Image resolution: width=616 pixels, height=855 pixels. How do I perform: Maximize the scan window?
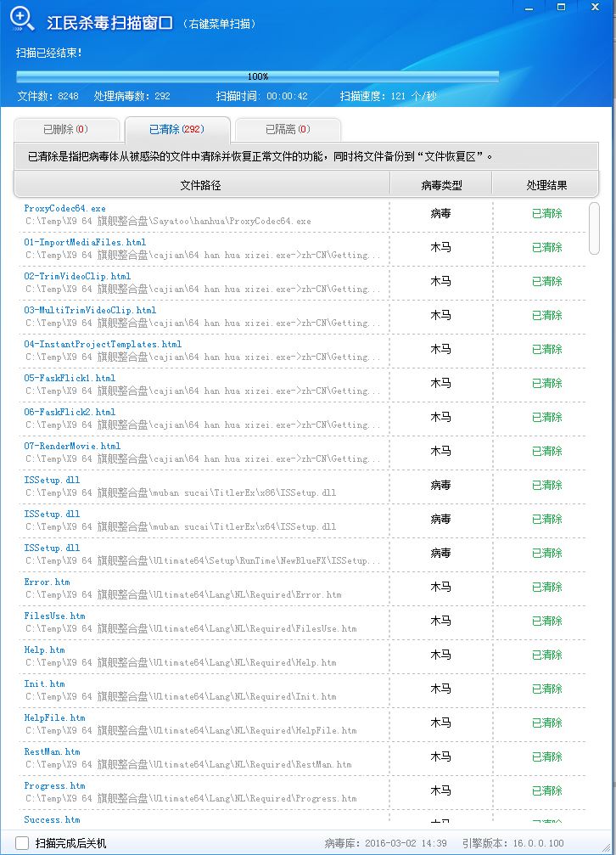(x=561, y=8)
